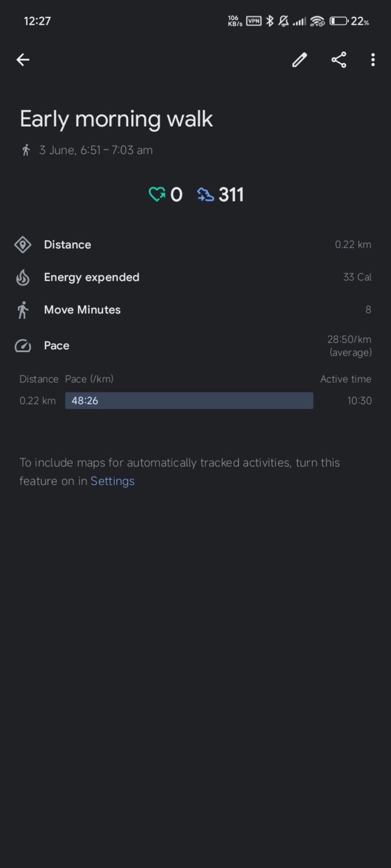This screenshot has height=868, width=391.
Task: Tap the Heart Points heart icon
Action: (x=157, y=194)
